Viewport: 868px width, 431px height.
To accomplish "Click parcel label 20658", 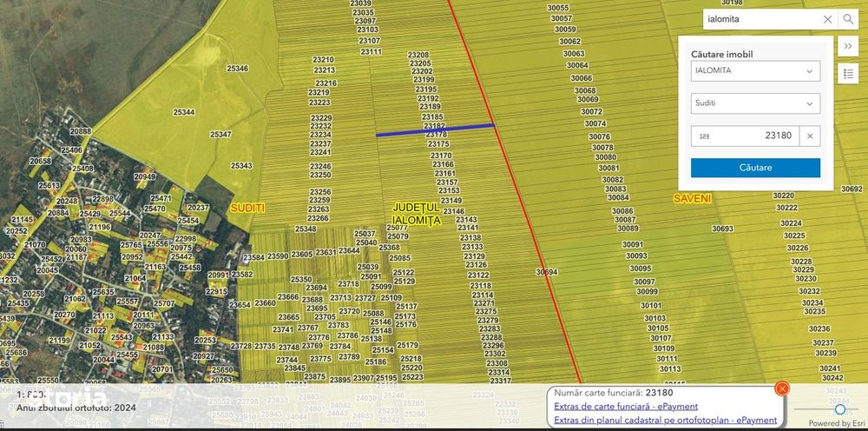I will (41, 162).
